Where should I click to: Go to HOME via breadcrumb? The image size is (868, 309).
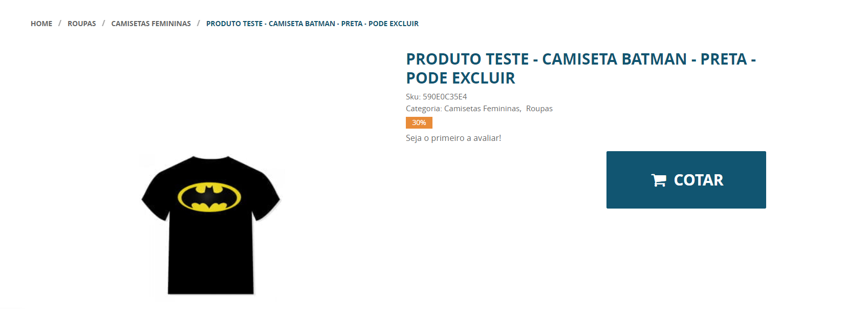41,24
